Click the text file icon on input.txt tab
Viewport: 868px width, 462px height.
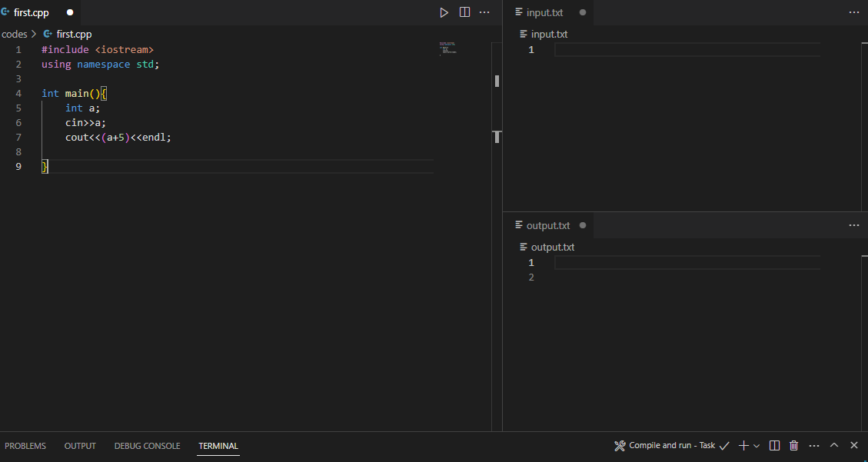tap(519, 12)
